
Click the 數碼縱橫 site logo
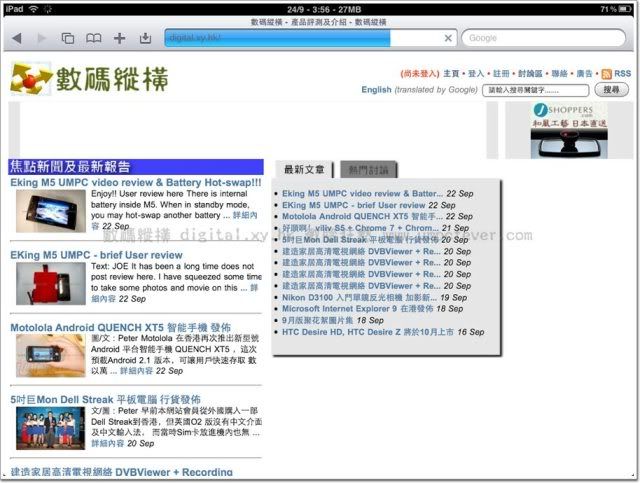(x=90, y=78)
